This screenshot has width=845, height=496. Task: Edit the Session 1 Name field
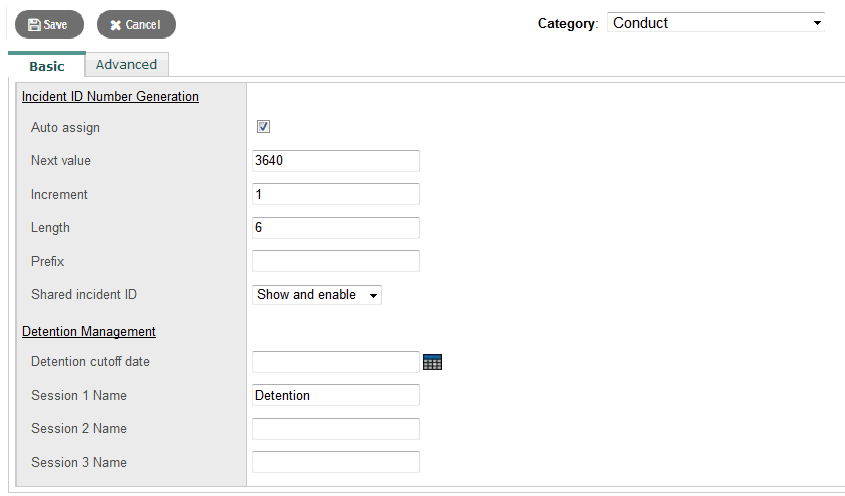click(x=335, y=395)
